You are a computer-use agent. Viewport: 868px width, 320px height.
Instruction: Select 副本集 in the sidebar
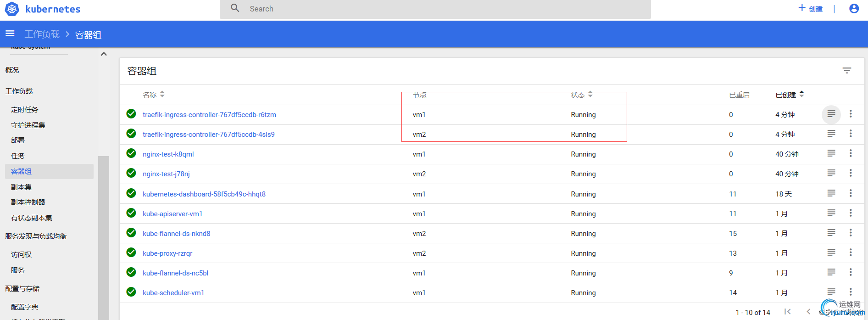(x=22, y=187)
